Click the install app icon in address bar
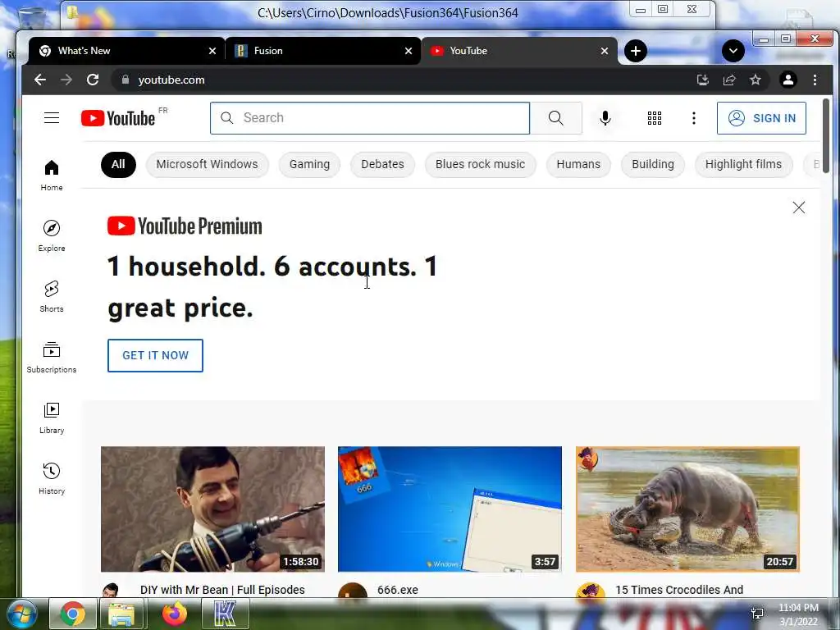This screenshot has height=630, width=840. [702, 80]
